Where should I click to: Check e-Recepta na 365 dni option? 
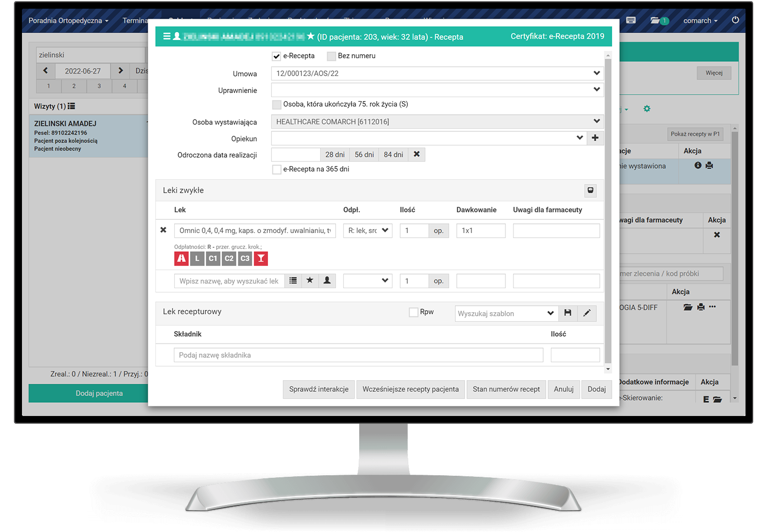click(x=276, y=169)
